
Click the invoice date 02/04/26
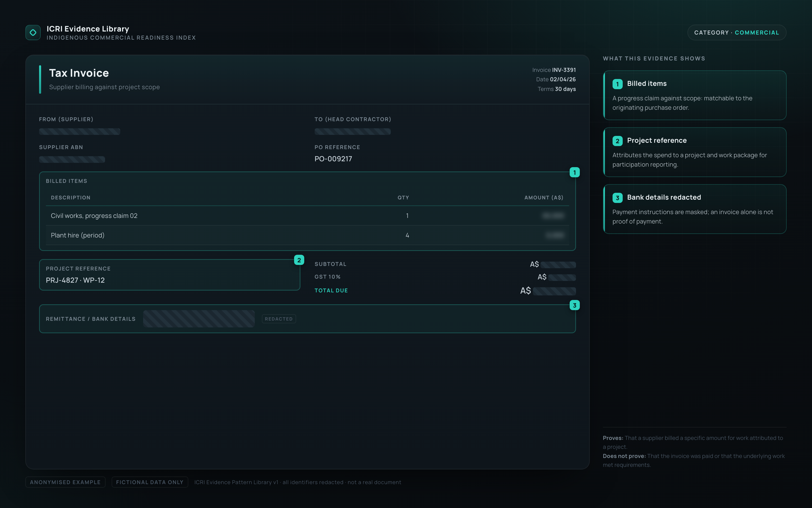pos(563,79)
